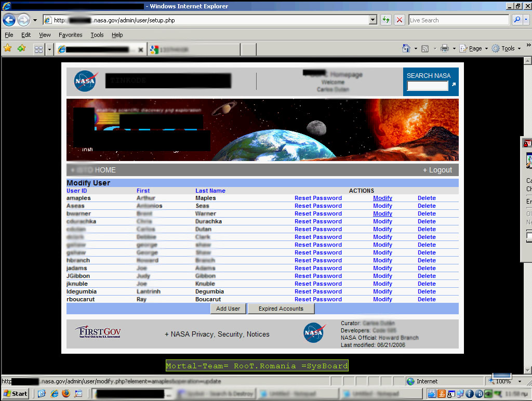This screenshot has width=532, height=401.
Task: Click the NASA logo in the footer
Action: click(x=314, y=333)
